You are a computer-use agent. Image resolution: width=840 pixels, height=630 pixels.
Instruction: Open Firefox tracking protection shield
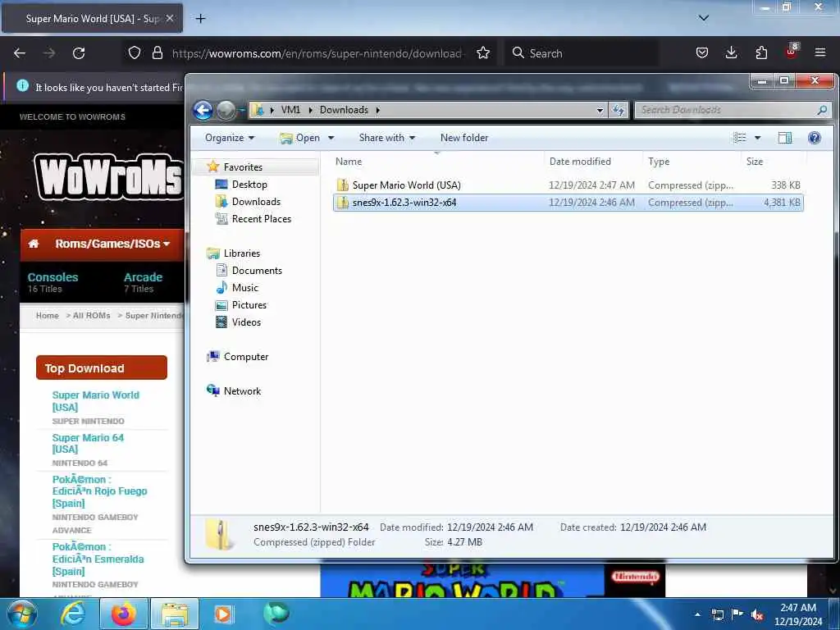click(x=135, y=52)
